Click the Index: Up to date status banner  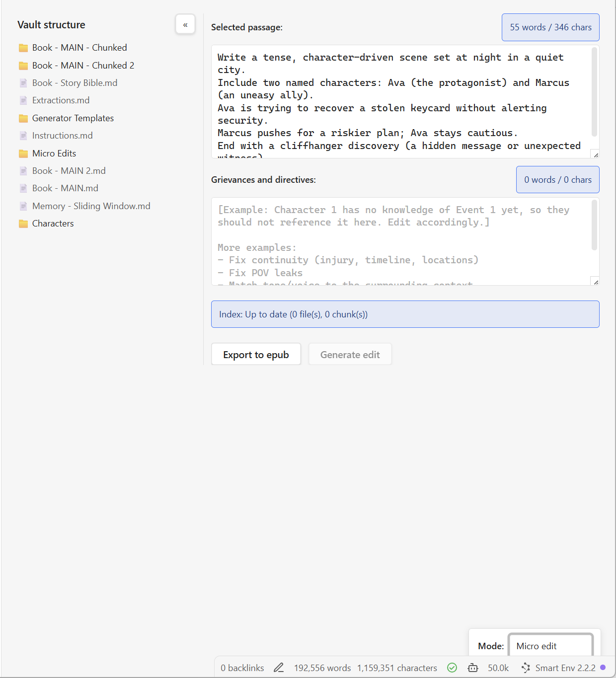pyautogui.click(x=405, y=314)
